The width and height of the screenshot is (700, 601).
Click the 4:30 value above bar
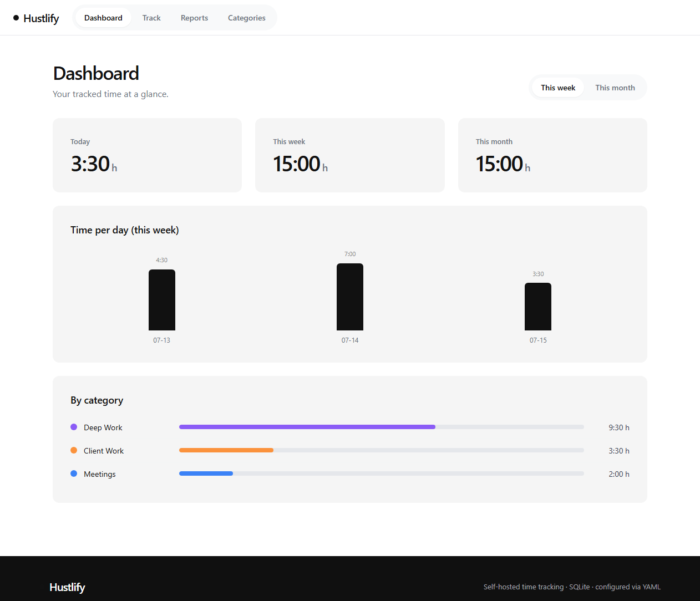click(x=162, y=260)
